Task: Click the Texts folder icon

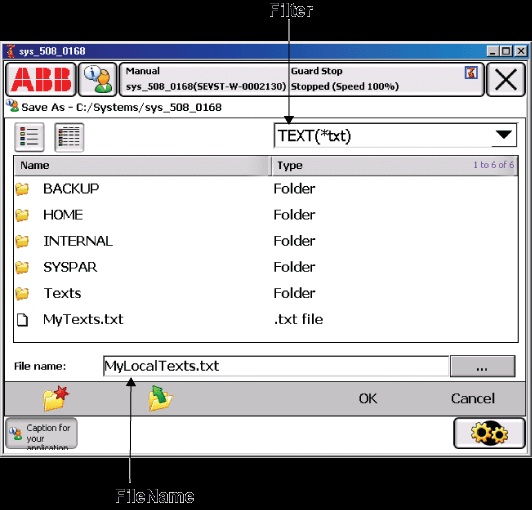Action: click(x=22, y=293)
